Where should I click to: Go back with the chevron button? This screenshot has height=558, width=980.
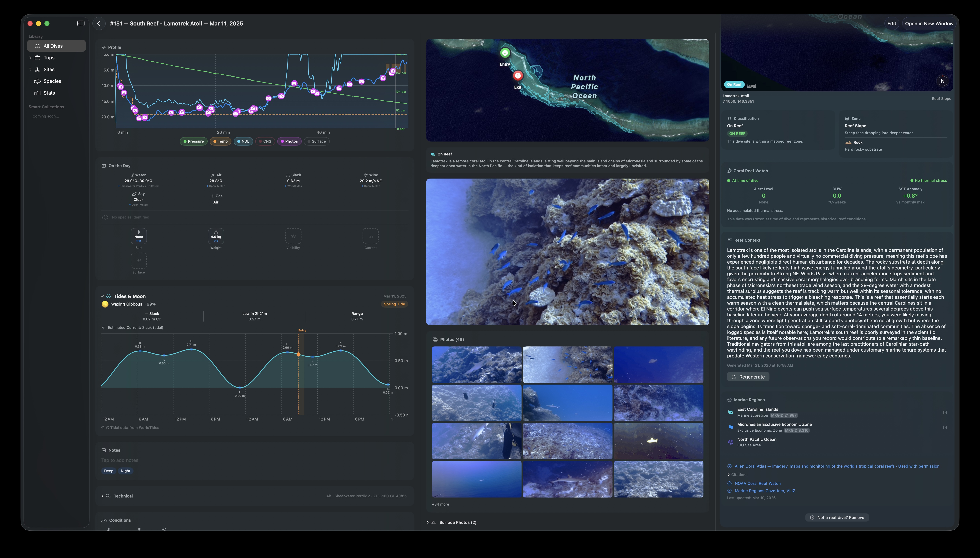[x=99, y=23]
